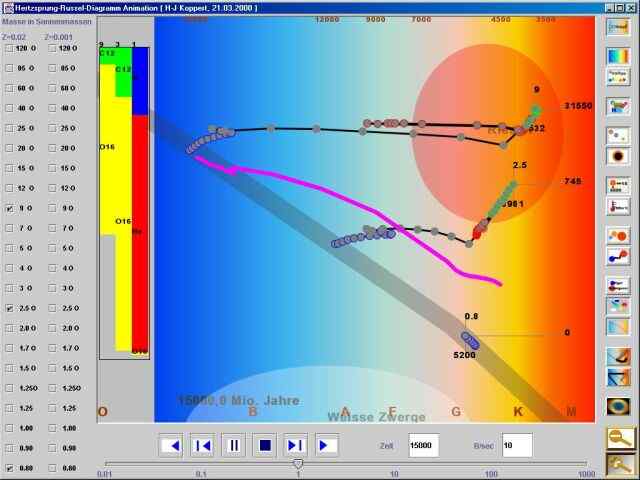Click the play forward arrow button
Screen dimensions: 640x480
(326, 445)
